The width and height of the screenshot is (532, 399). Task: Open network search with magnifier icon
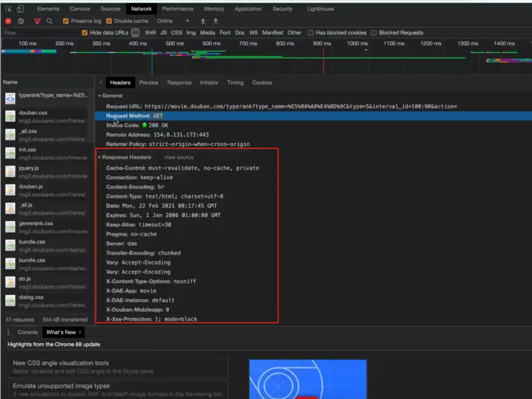(x=50, y=21)
